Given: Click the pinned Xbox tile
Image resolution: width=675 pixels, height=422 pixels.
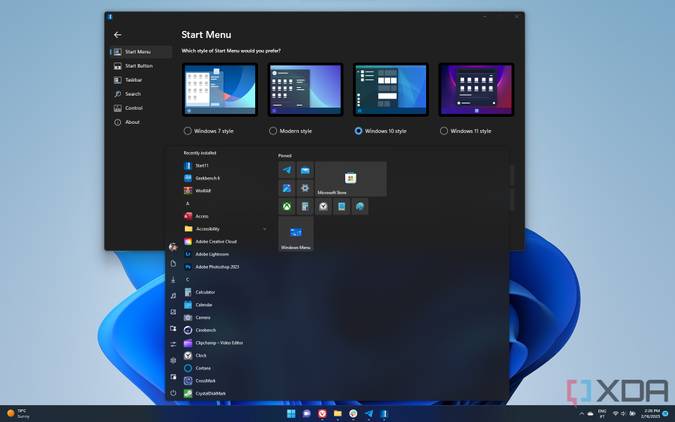Looking at the screenshot, I should (287, 207).
